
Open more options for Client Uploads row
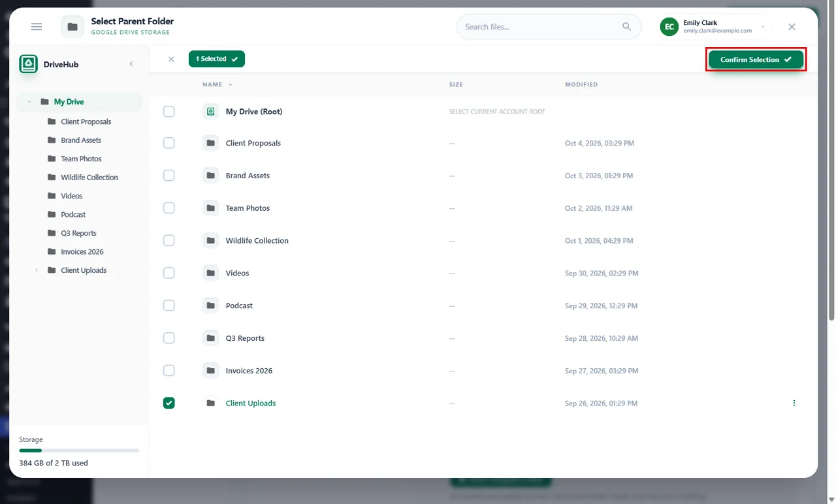(794, 403)
